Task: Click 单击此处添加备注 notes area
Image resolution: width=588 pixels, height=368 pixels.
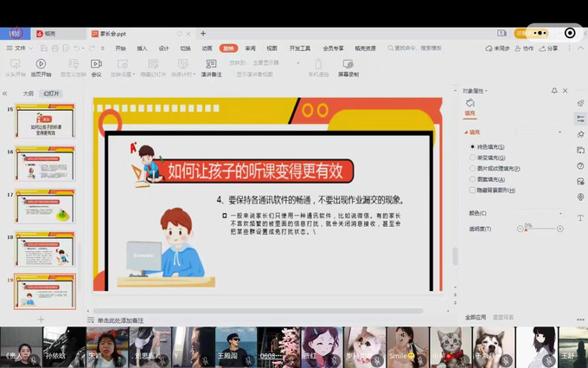Action: click(x=120, y=320)
